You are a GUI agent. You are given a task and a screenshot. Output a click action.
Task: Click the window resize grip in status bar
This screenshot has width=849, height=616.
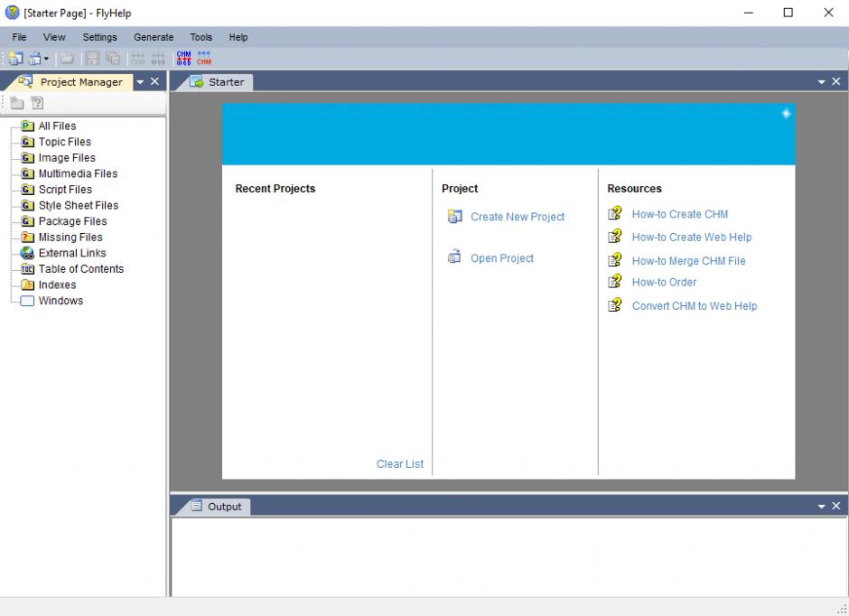pos(842,609)
